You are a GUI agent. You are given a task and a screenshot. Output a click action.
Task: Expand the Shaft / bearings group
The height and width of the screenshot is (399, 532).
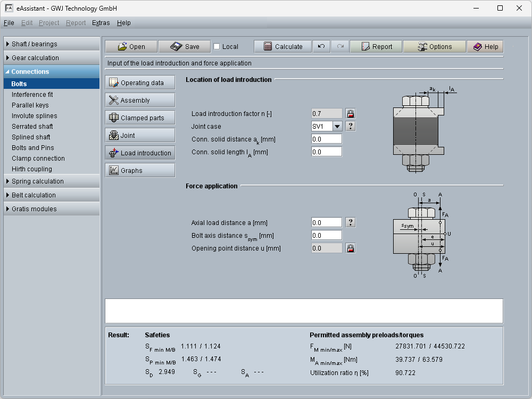(52, 44)
